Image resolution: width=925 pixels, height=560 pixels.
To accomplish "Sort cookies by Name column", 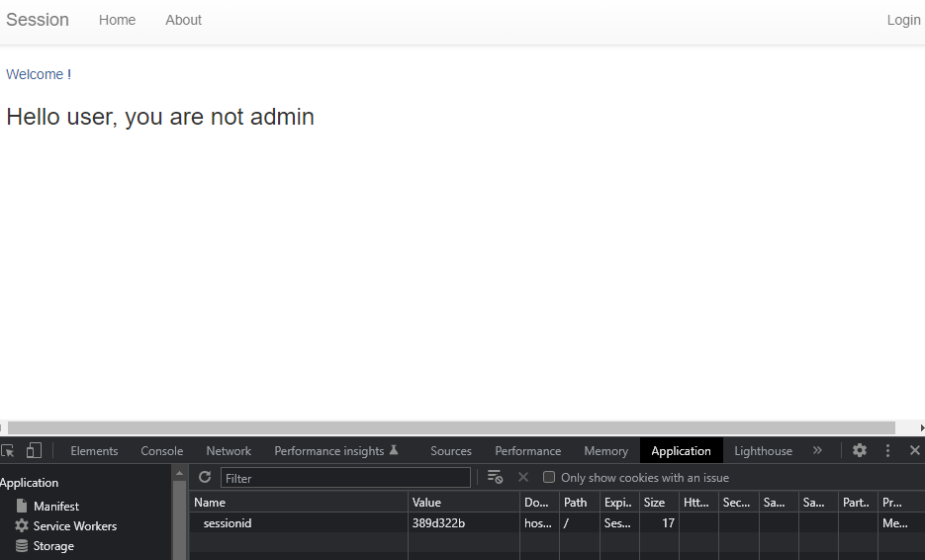I will pos(299,503).
